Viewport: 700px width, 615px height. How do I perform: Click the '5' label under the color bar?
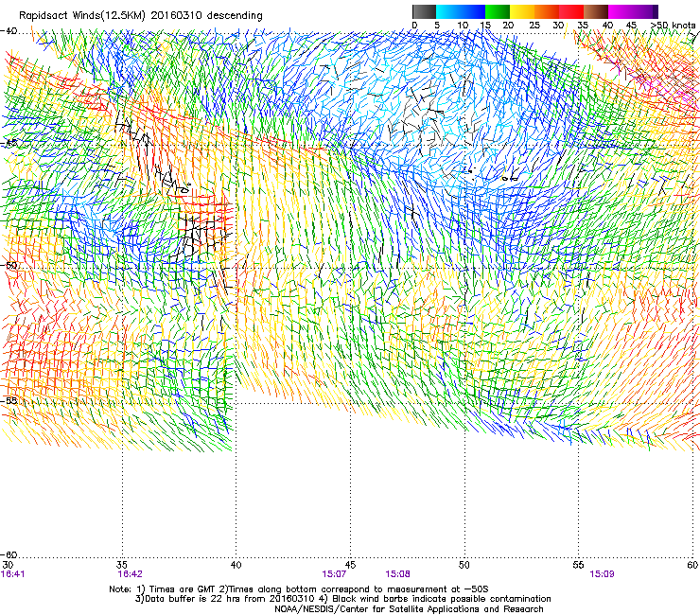click(437, 25)
